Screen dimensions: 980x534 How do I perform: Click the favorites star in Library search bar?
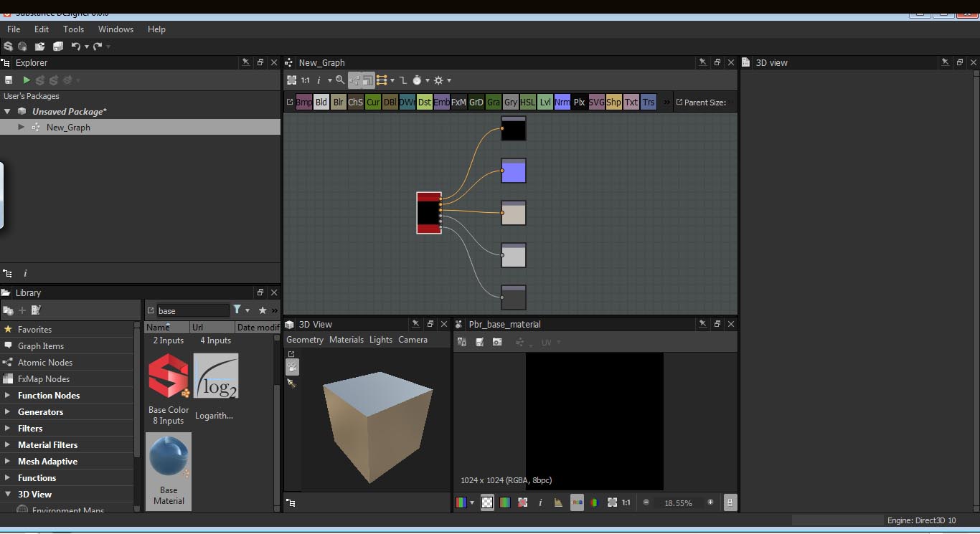coord(263,310)
